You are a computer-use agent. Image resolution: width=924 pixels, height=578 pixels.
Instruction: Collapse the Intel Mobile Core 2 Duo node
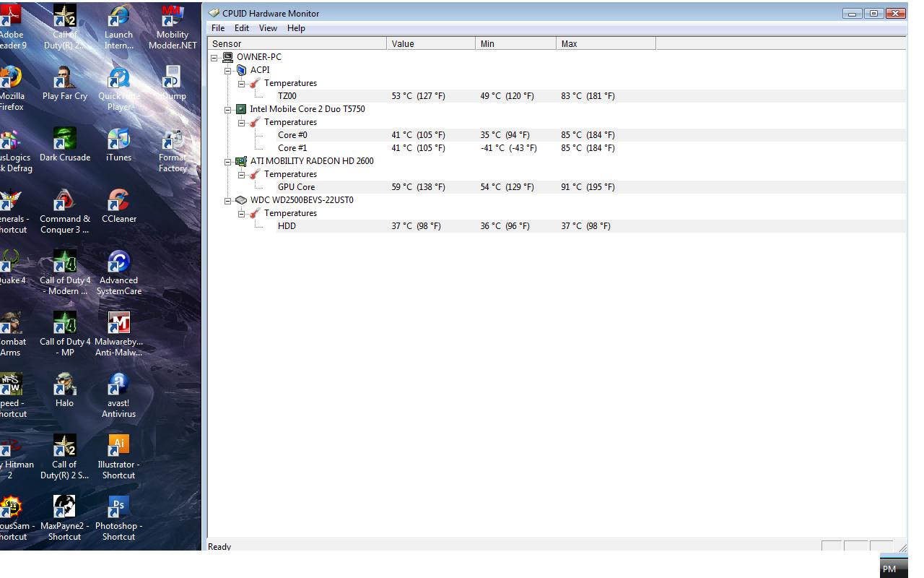click(x=228, y=109)
